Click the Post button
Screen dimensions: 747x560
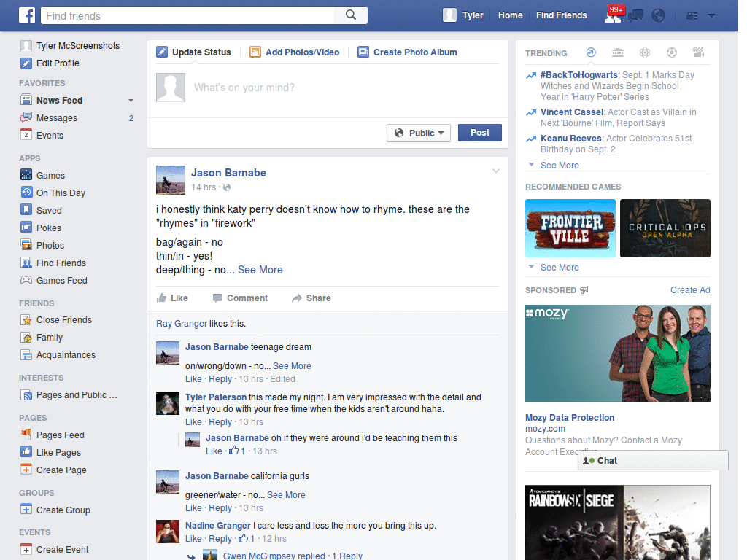point(480,133)
